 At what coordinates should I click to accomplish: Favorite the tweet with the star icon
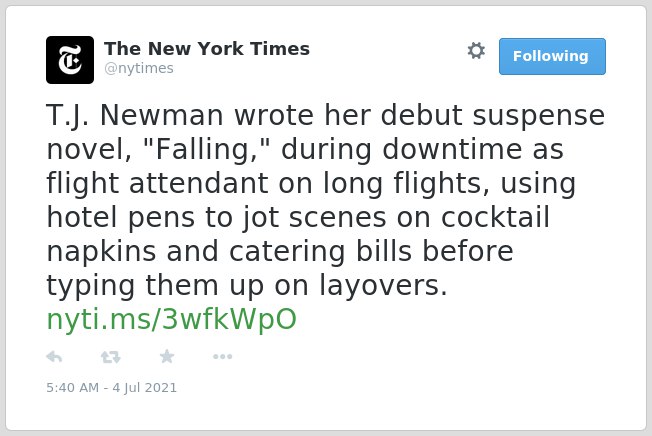coord(167,356)
